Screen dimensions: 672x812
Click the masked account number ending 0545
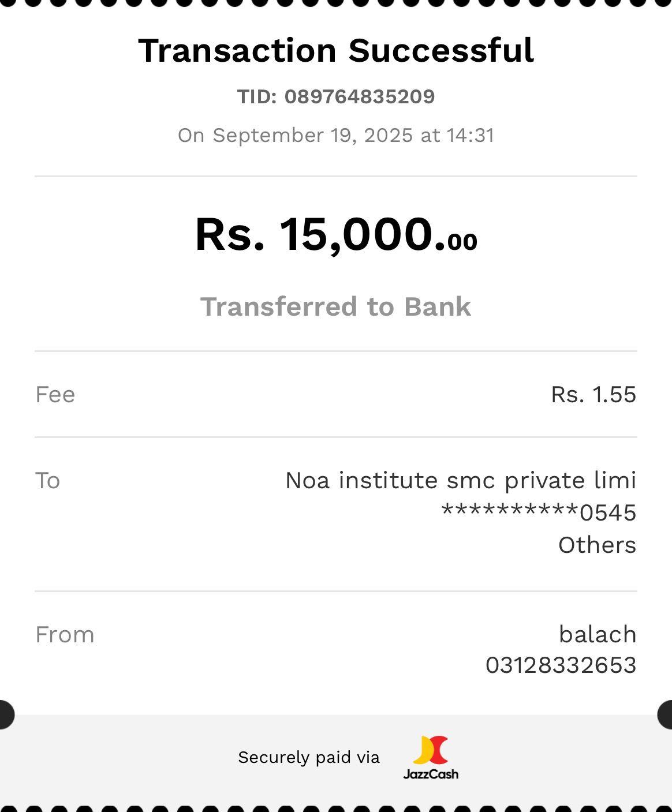click(x=539, y=512)
